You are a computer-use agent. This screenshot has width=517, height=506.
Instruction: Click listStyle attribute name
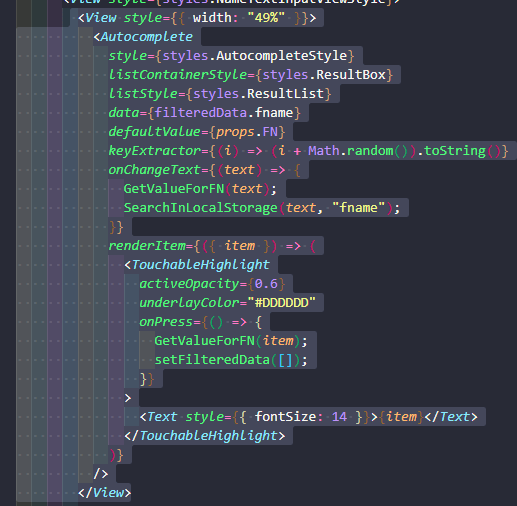(143, 94)
